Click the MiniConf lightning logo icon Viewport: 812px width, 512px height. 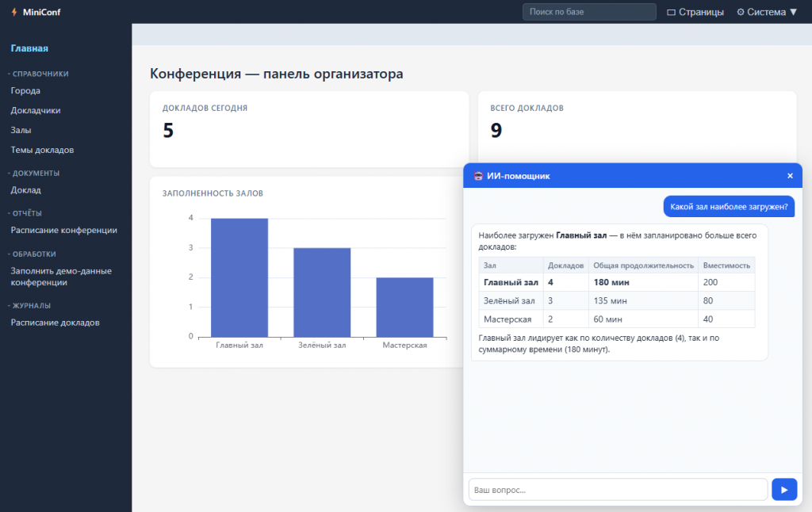click(x=14, y=12)
